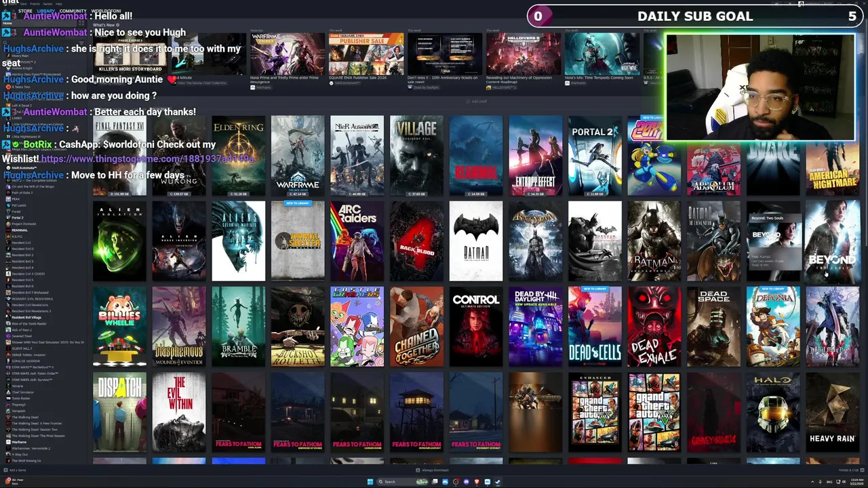Image resolution: width=868 pixels, height=488 pixels.
Task: Open the ARC Raiders game cover
Action: coord(357,241)
